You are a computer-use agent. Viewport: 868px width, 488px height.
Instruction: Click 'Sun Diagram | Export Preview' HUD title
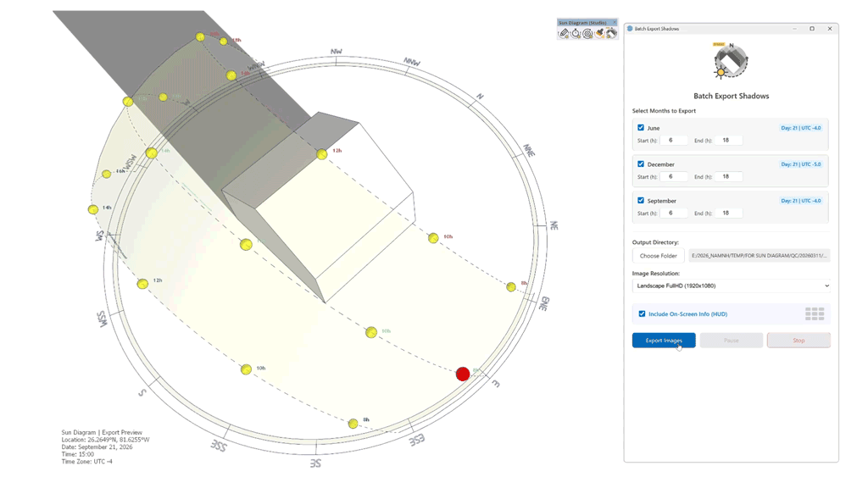pos(102,433)
